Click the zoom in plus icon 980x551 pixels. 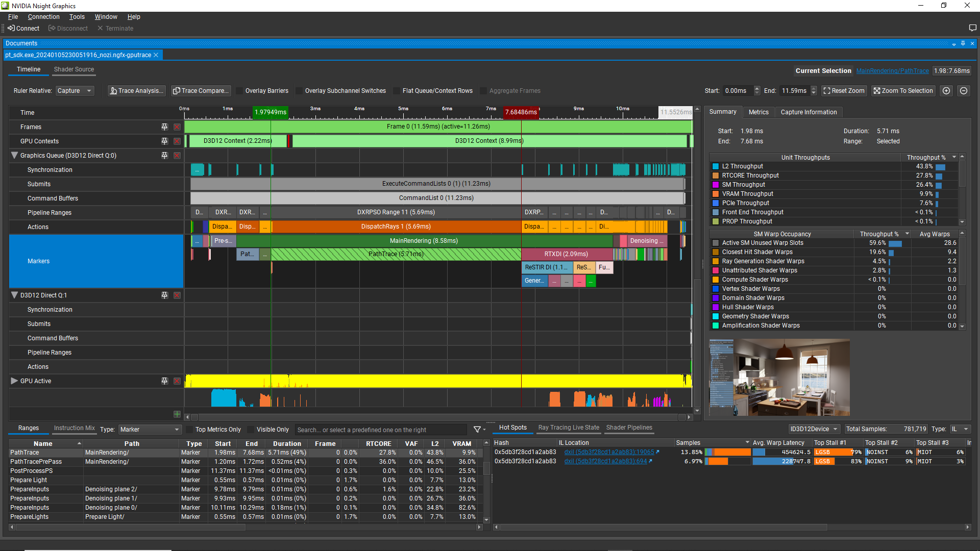point(946,91)
